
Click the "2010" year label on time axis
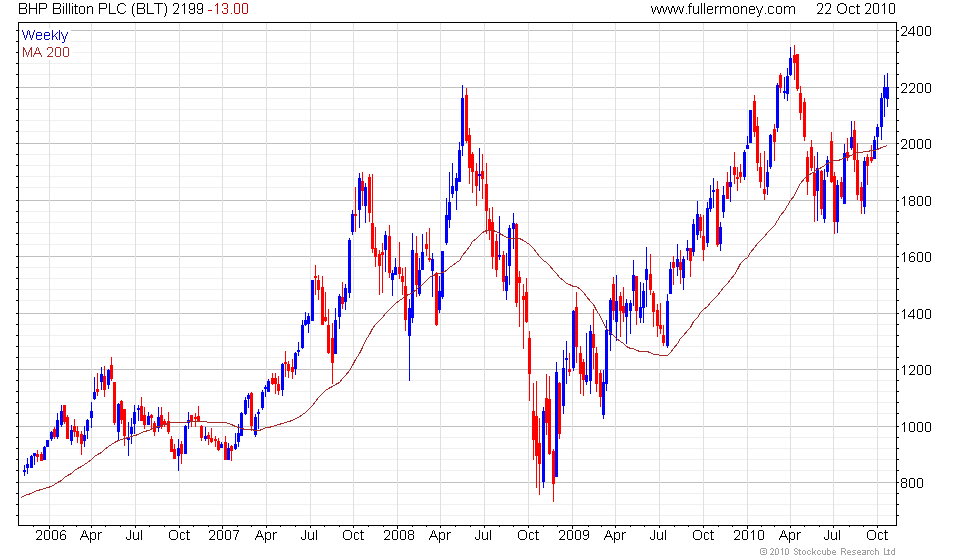pos(749,536)
